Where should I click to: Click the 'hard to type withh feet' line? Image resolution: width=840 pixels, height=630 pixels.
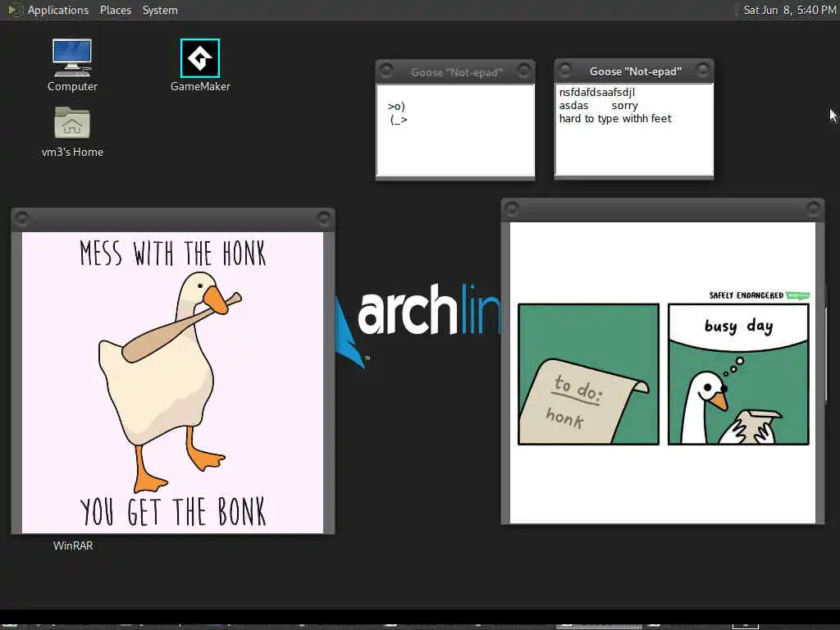coord(615,118)
